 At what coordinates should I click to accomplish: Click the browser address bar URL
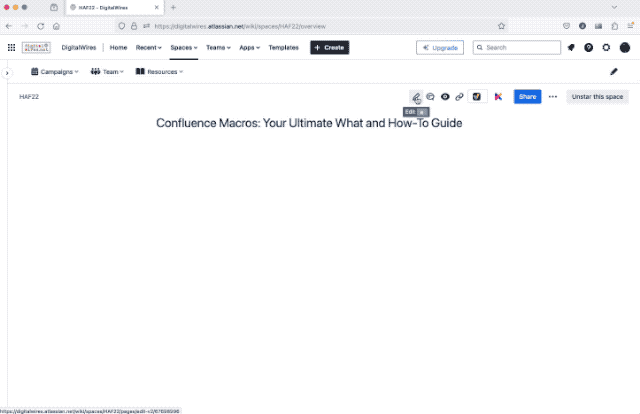coord(240,26)
